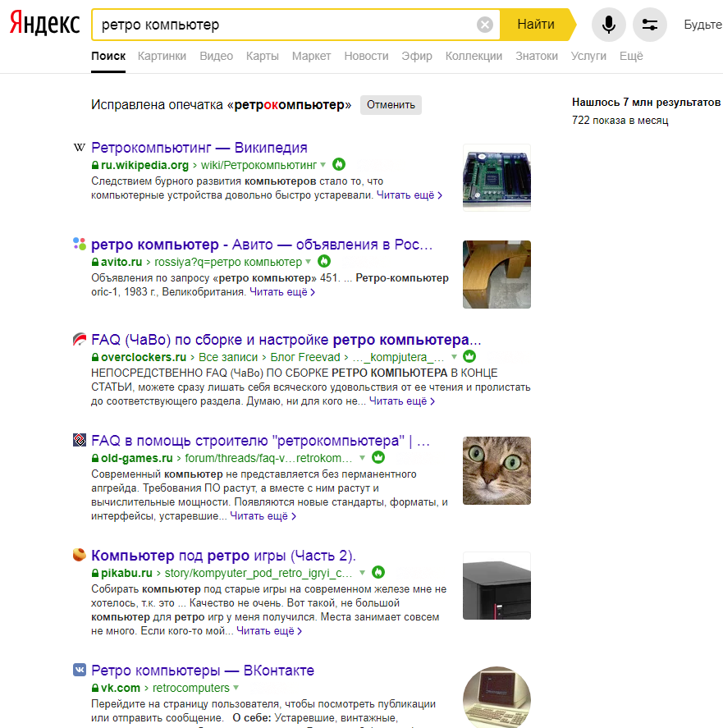
Task: Switch to the Коллекции tab
Action: (474, 56)
